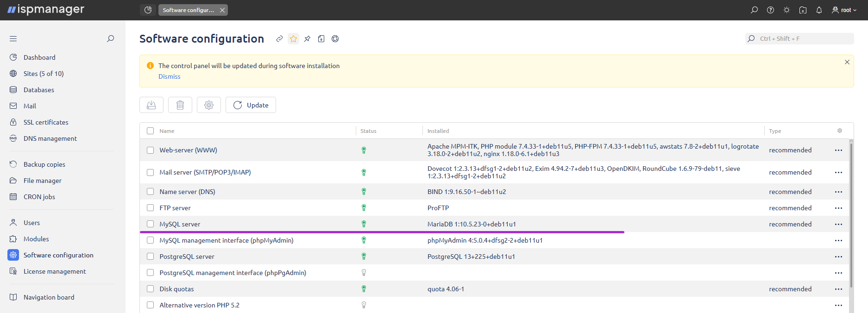The image size is (868, 313).
Task: Click the sidebar menu search magnifier
Action: click(110, 38)
